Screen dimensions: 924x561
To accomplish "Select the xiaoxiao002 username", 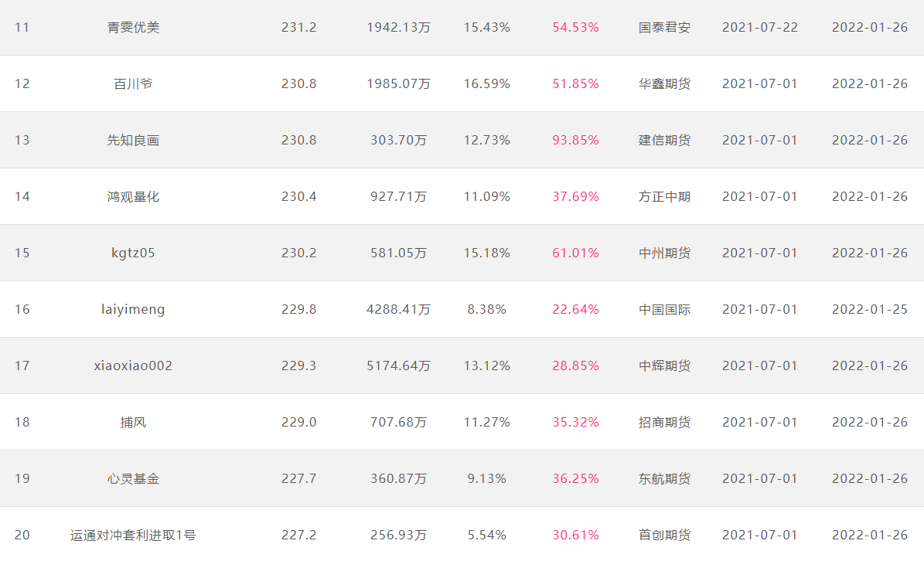I will click(x=133, y=365).
